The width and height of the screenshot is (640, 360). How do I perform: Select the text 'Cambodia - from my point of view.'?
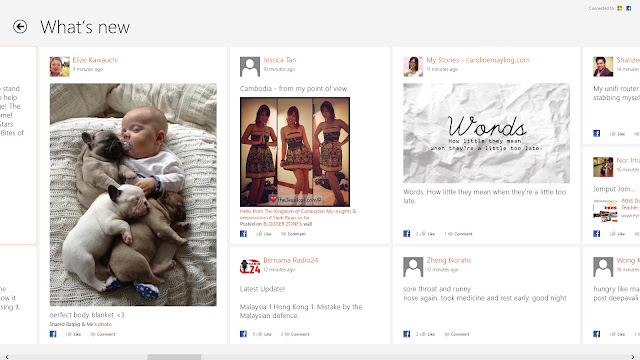[x=294, y=89]
